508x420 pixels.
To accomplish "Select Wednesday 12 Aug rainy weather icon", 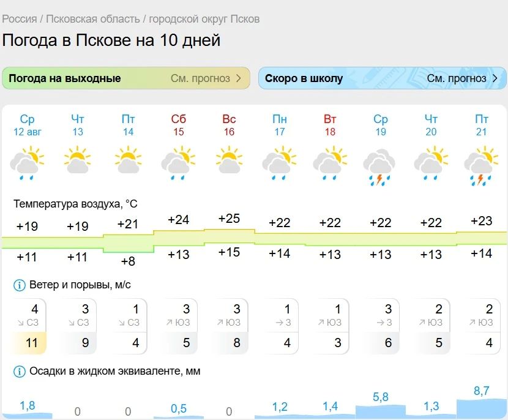I will (x=27, y=163).
